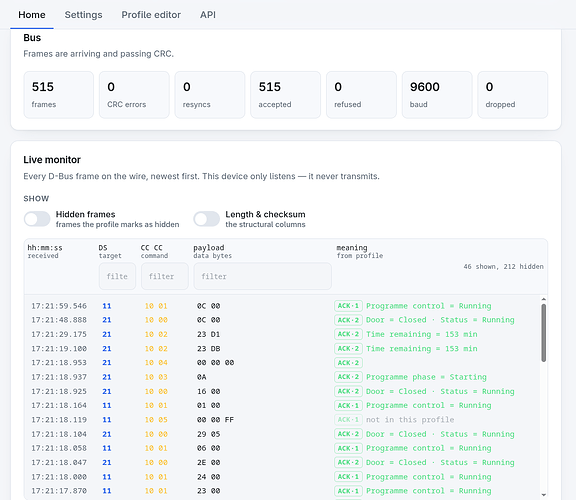Click payload '29 05'
Image resolution: width=576 pixels, height=500 pixels.
(208, 434)
